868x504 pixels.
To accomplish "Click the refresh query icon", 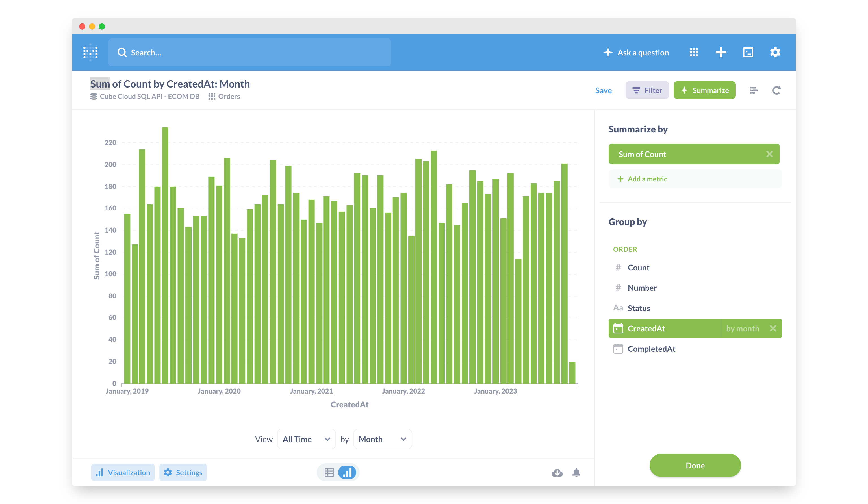I will coord(776,90).
